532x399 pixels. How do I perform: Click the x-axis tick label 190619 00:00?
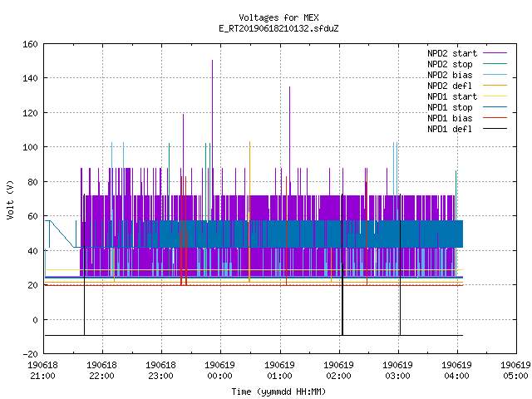coord(219,371)
